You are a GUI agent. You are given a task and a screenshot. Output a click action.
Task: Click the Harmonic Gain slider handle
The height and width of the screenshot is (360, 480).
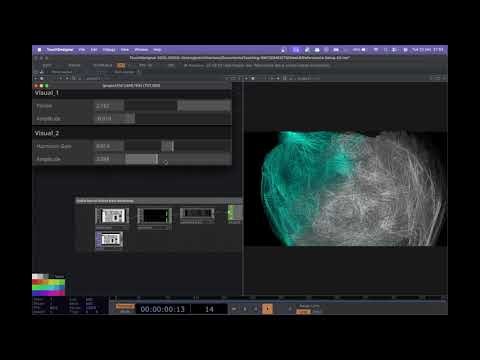167,146
